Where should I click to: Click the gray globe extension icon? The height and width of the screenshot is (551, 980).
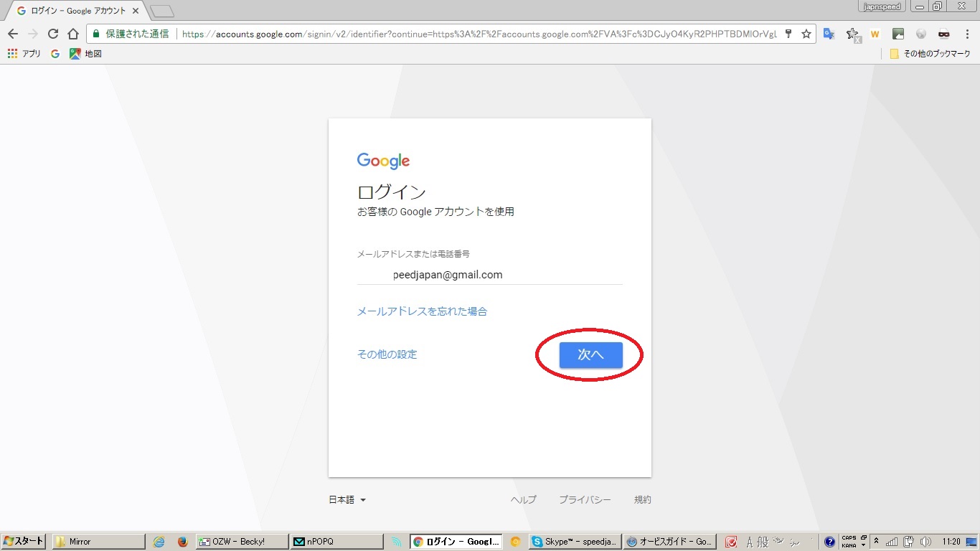click(x=921, y=34)
